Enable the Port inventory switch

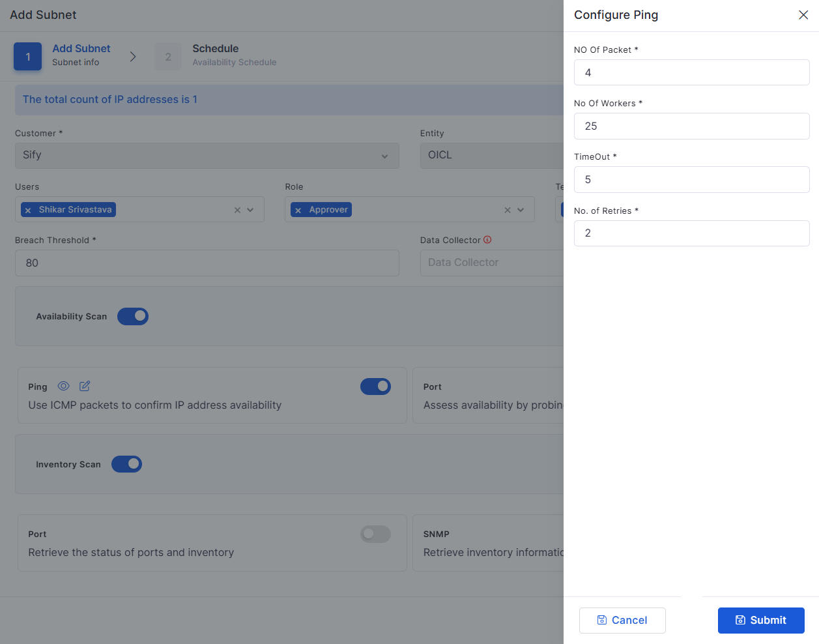click(376, 534)
